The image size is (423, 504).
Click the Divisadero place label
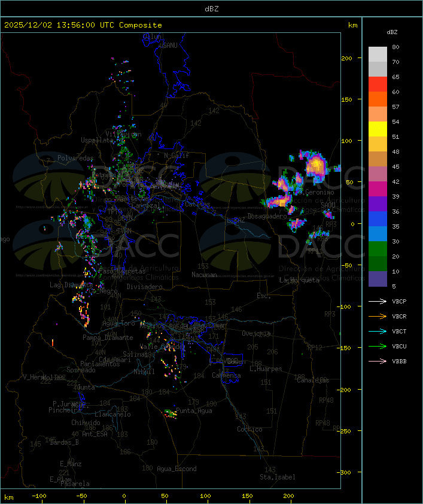[x=145, y=287]
